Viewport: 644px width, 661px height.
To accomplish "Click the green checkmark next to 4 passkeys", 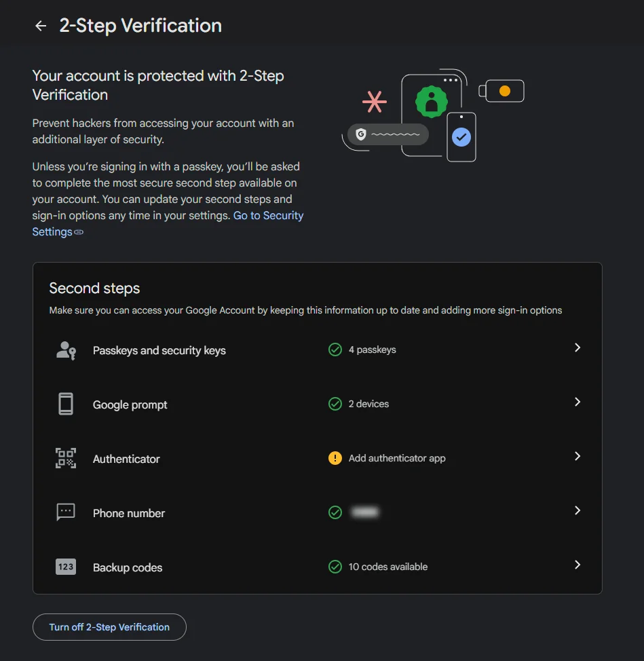I will (335, 350).
